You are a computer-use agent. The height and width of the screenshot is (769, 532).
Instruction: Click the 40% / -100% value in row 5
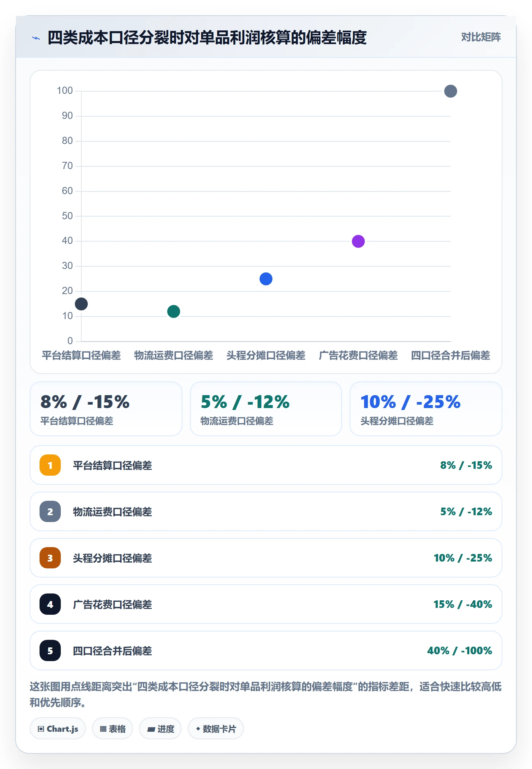click(x=460, y=651)
